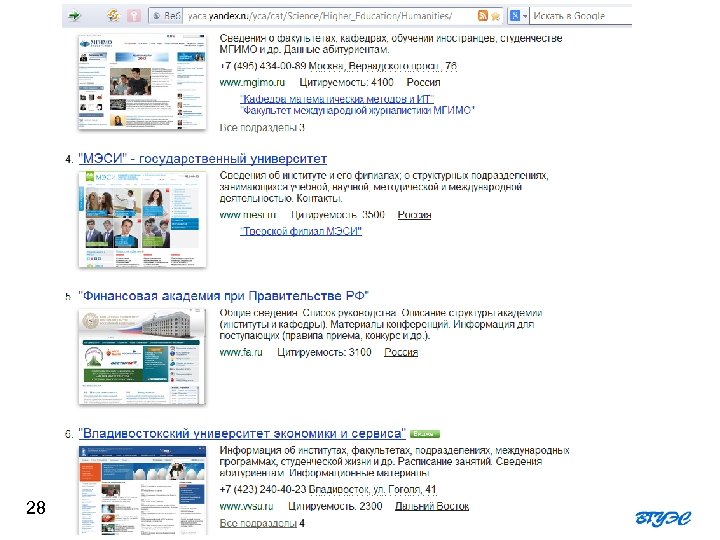Open link "Факультет международной журналистики МГИМО"

click(x=357, y=110)
